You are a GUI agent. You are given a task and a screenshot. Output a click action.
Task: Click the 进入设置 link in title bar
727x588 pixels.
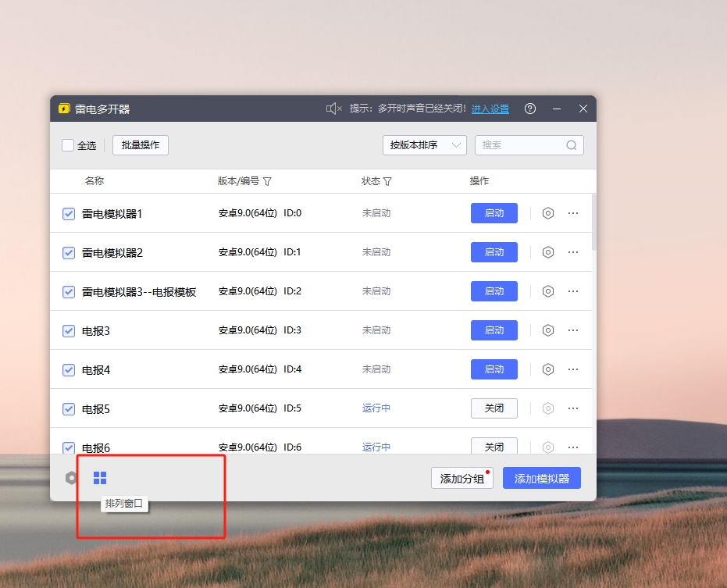[x=490, y=109]
